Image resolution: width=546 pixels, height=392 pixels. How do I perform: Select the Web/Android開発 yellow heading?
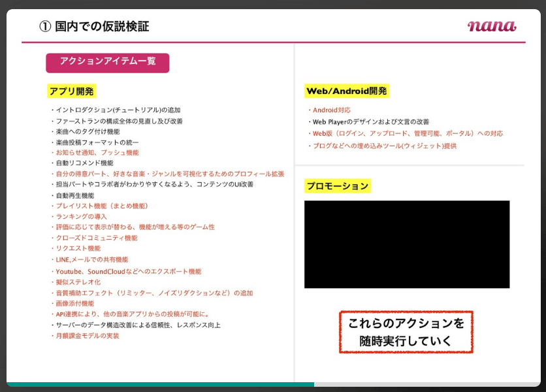pos(346,91)
